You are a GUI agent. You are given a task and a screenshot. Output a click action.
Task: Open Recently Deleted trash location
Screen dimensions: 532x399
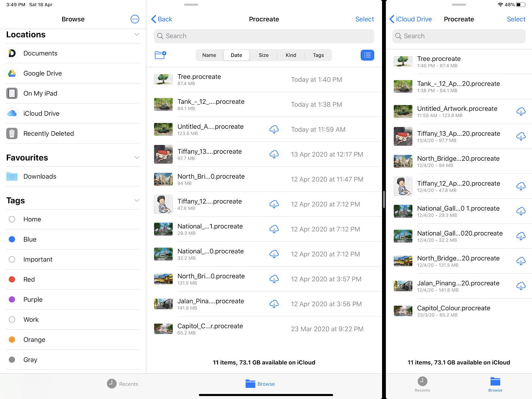click(73, 133)
